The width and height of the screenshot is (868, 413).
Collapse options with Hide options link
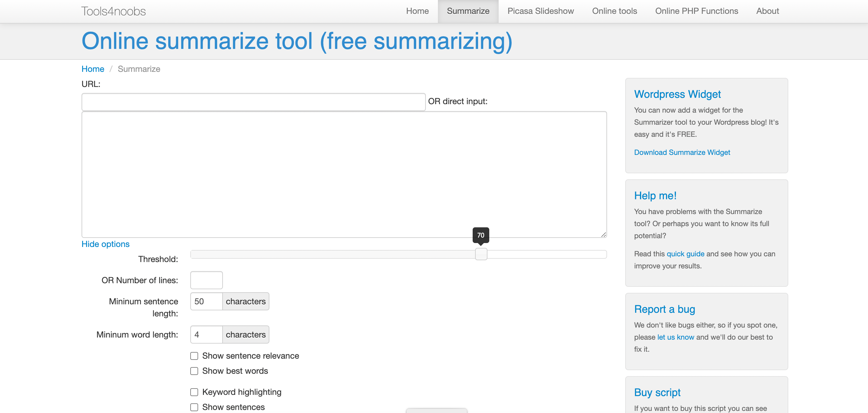pyautogui.click(x=105, y=244)
